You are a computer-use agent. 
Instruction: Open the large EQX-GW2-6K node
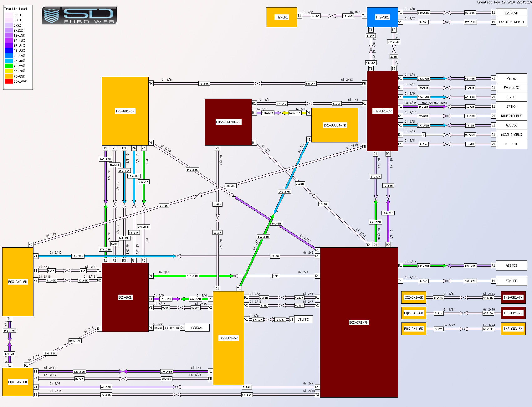click(18, 282)
